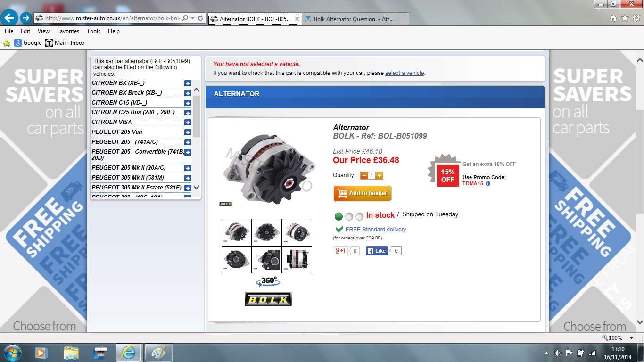Open the 360° product view icon
Viewport: 644px width, 362px height.
pyautogui.click(x=268, y=282)
